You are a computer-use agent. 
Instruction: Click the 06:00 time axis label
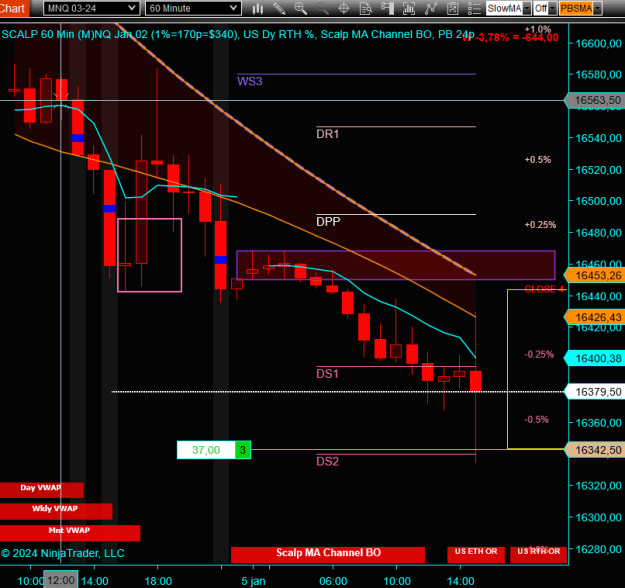333,581
